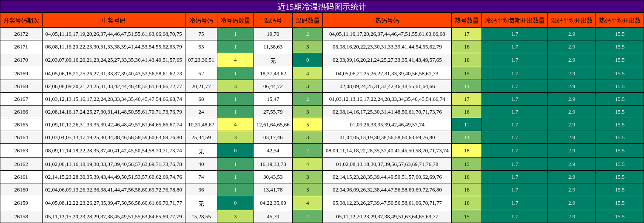Image resolution: width=644 pixels, height=223 pixels.
Task: Select warm codes 19,70
Action: pos(273,34)
